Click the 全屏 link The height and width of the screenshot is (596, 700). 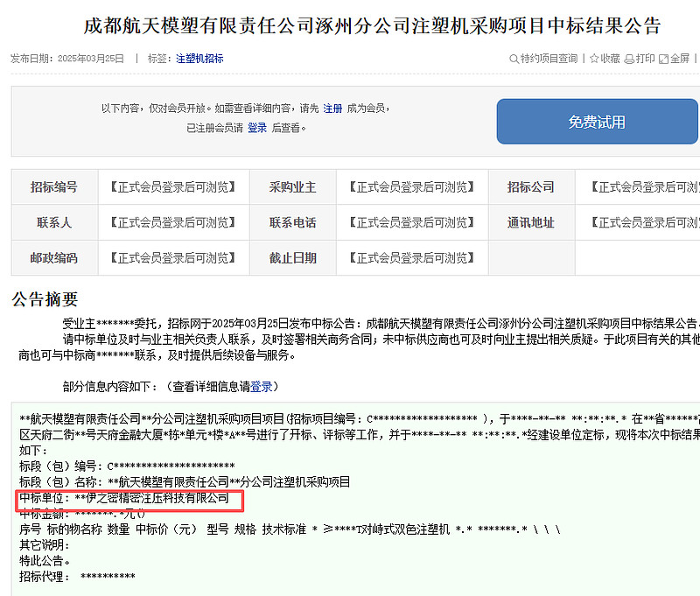[x=680, y=59]
